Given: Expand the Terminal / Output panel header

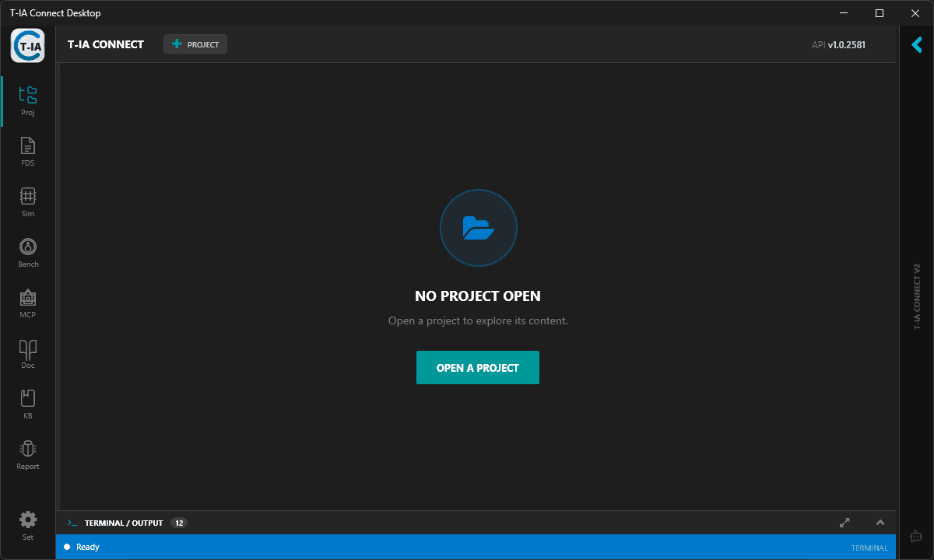Looking at the screenshot, I should (x=125, y=523).
